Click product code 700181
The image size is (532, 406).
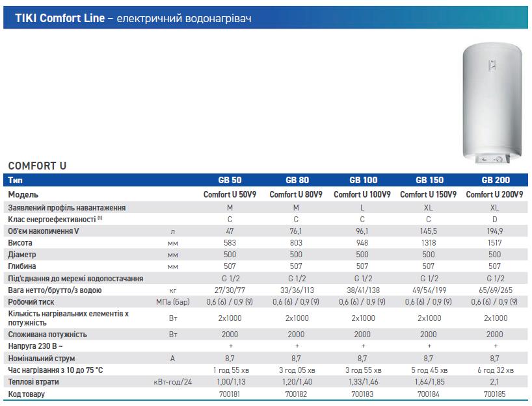(x=230, y=394)
